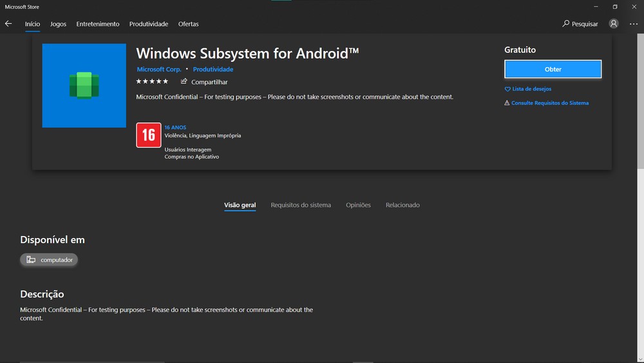Click the Compartilhar share icon

[x=184, y=81]
